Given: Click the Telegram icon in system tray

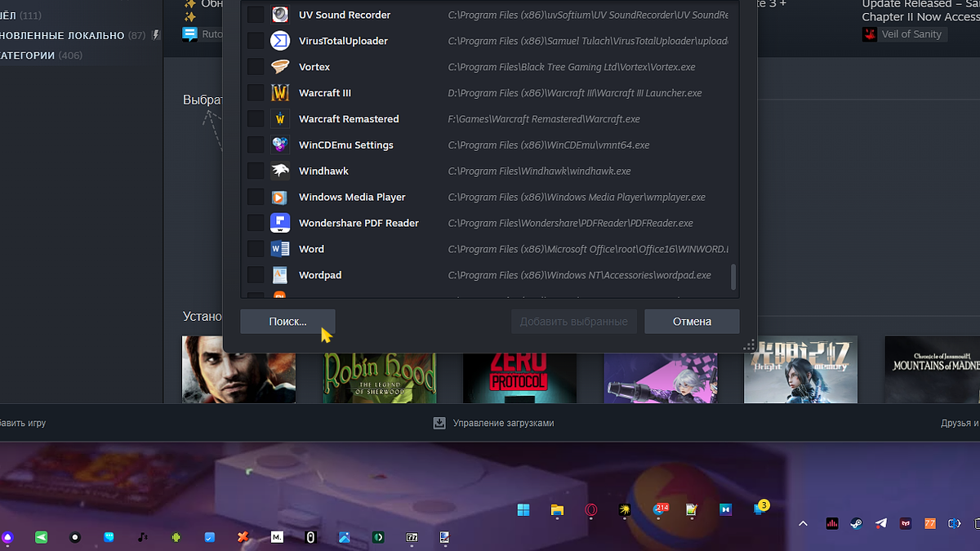Looking at the screenshot, I should [880, 523].
